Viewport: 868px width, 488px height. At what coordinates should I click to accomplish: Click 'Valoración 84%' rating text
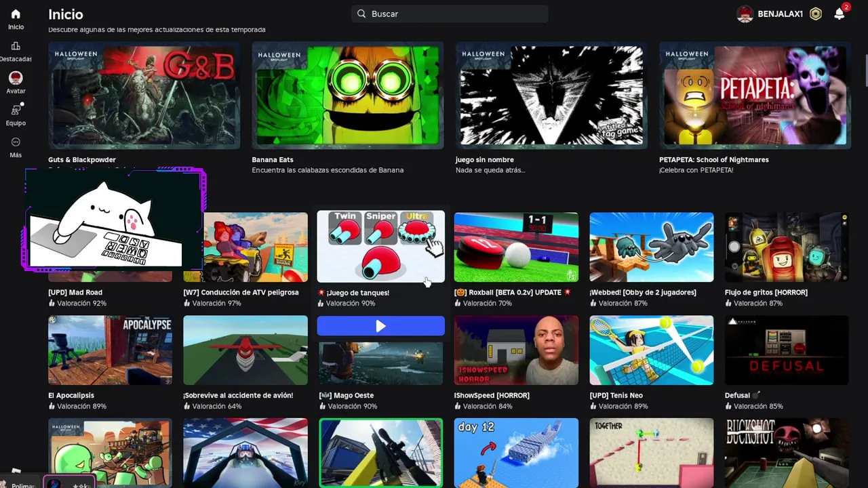click(488, 407)
